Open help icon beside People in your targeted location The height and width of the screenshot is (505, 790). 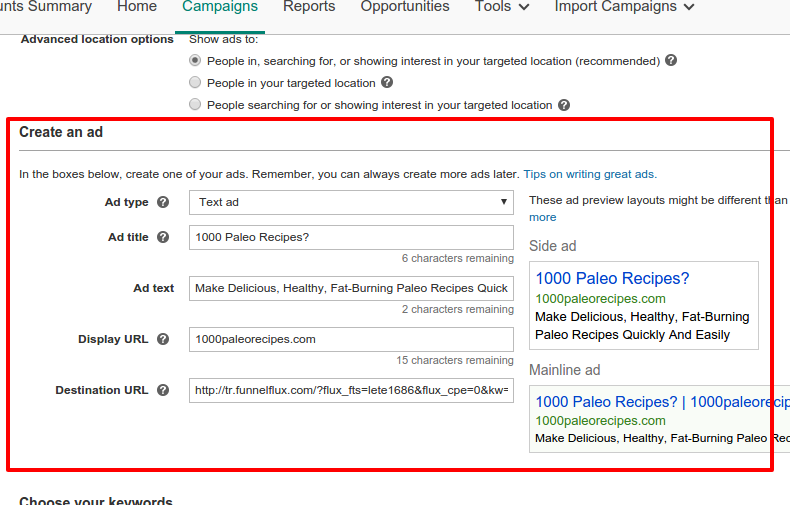click(x=387, y=82)
